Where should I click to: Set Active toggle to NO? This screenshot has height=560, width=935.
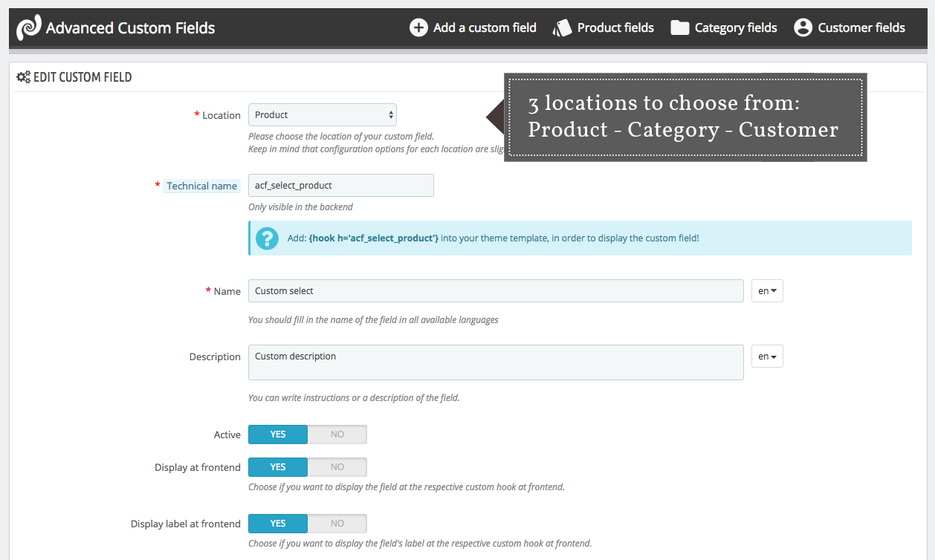point(337,434)
